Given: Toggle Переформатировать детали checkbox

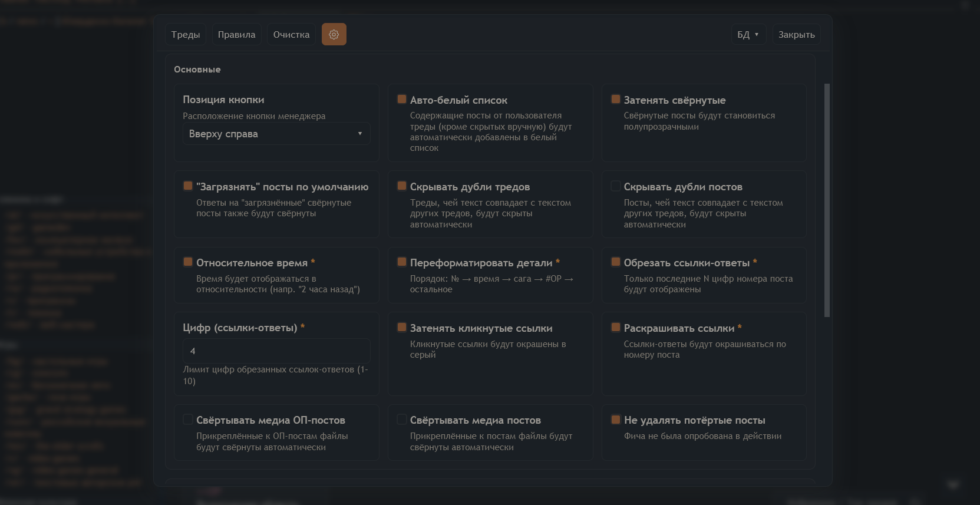Looking at the screenshot, I should click(402, 262).
